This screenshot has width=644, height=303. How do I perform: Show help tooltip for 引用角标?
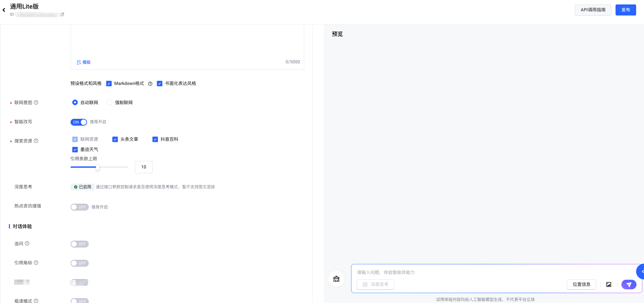point(36,263)
